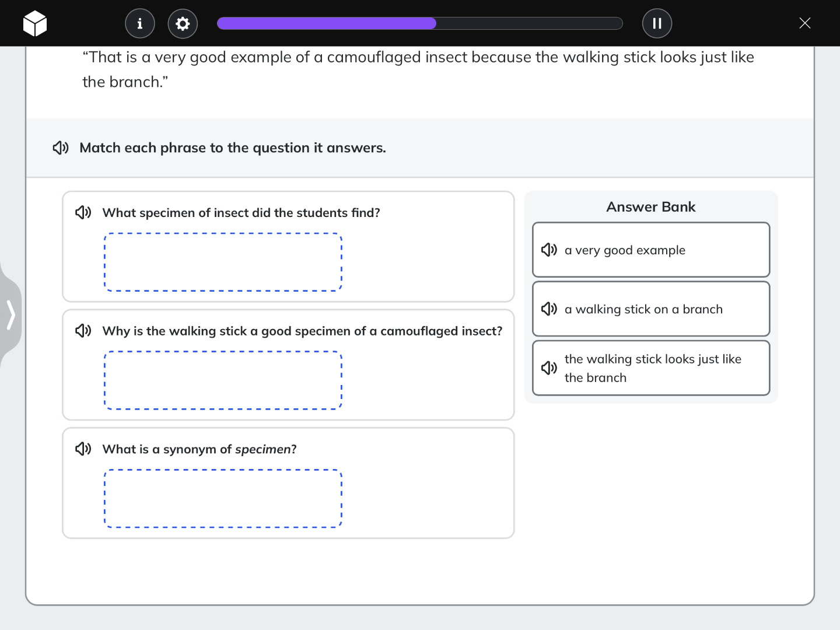Viewport: 840px width, 630px height.
Task: Play audio for the students find question
Action: pyautogui.click(x=83, y=212)
